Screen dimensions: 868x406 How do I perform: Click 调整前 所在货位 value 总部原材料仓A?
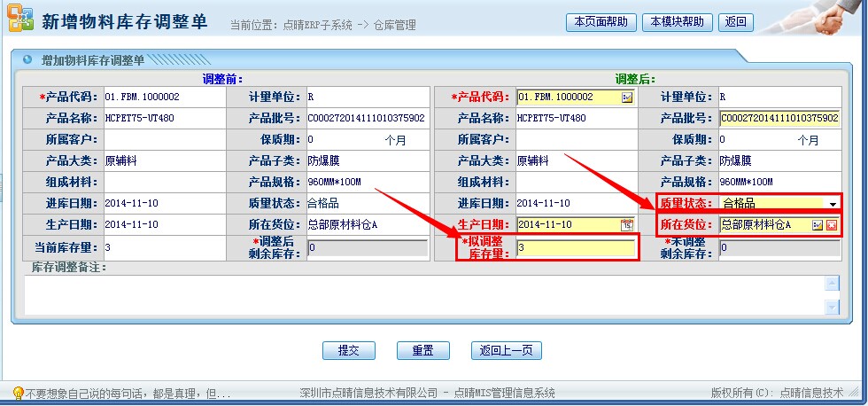[x=344, y=225]
